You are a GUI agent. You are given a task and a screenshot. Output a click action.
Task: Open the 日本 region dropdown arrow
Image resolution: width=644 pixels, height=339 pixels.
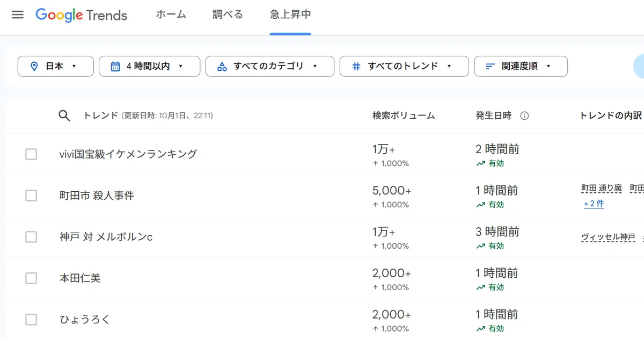[74, 66]
